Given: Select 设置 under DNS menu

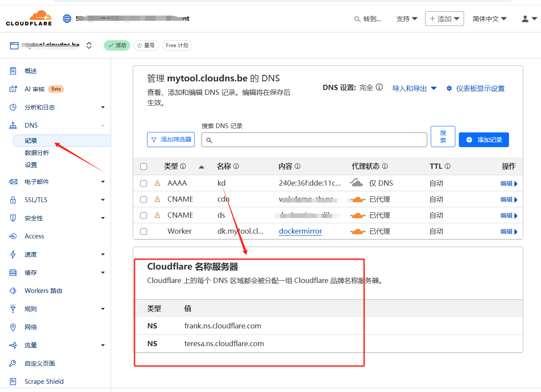Looking at the screenshot, I should pyautogui.click(x=31, y=165).
